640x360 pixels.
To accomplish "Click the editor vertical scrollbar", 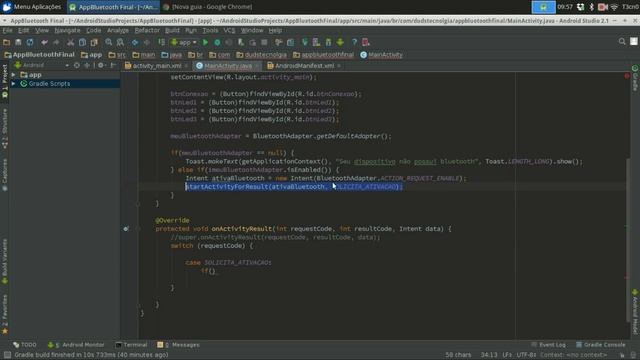I will 628,240.
